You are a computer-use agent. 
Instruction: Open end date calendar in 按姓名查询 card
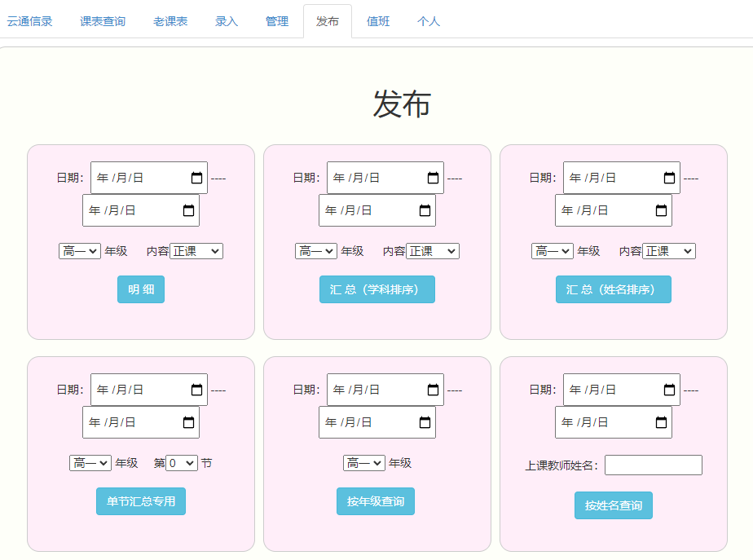tap(661, 422)
